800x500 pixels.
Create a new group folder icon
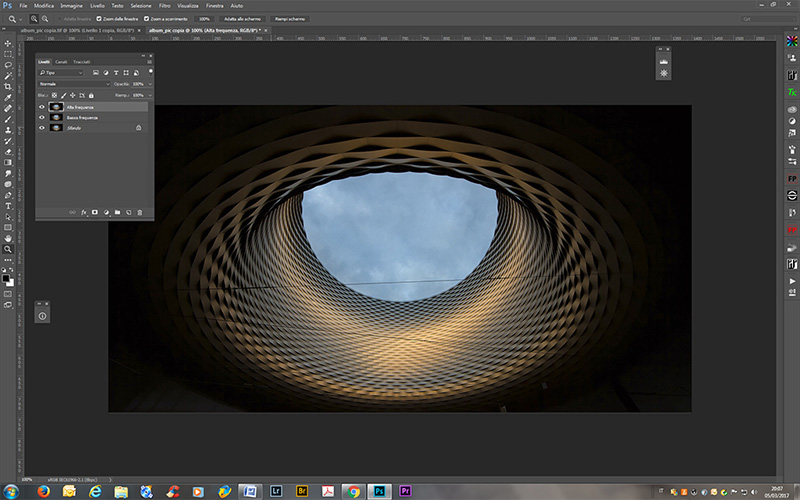pos(117,212)
